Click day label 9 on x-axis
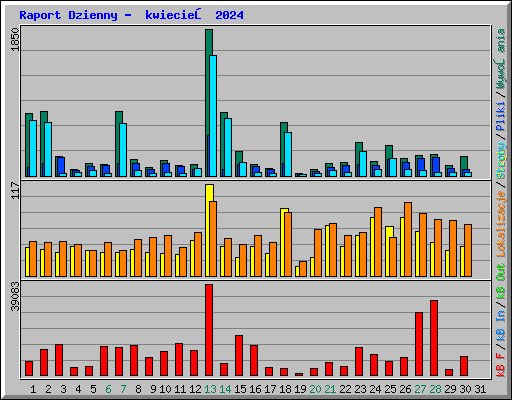512x400 pixels. click(153, 389)
